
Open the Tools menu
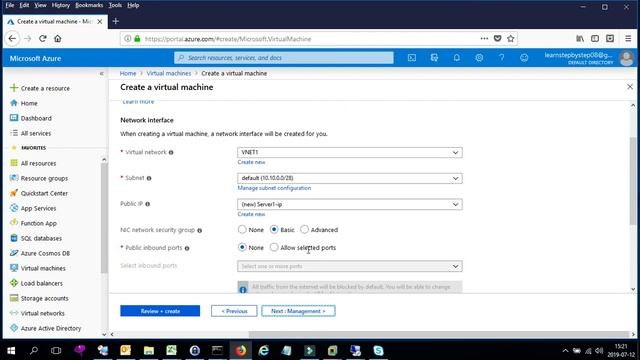click(115, 5)
